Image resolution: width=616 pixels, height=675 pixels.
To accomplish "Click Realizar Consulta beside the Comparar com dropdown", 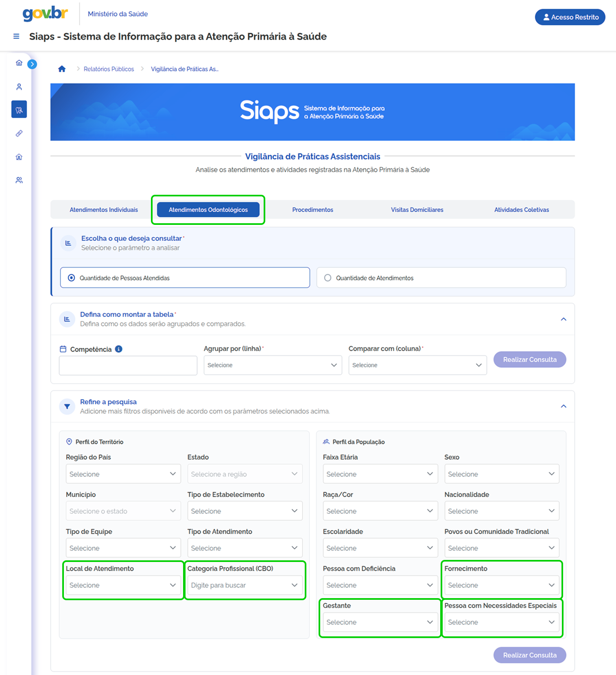I will click(x=530, y=359).
